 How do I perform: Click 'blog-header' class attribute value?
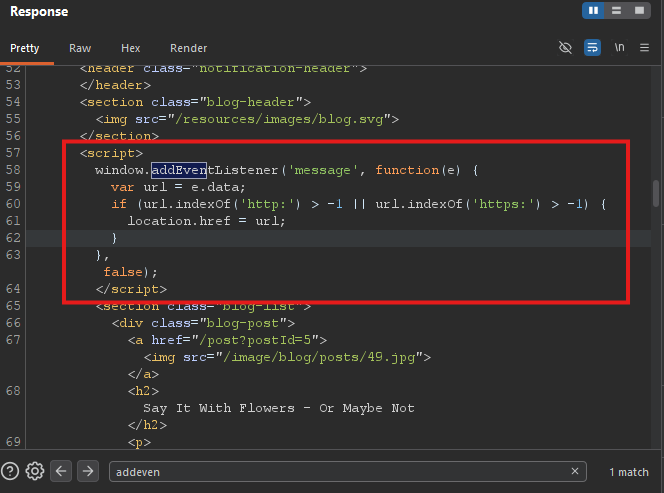(x=251, y=102)
